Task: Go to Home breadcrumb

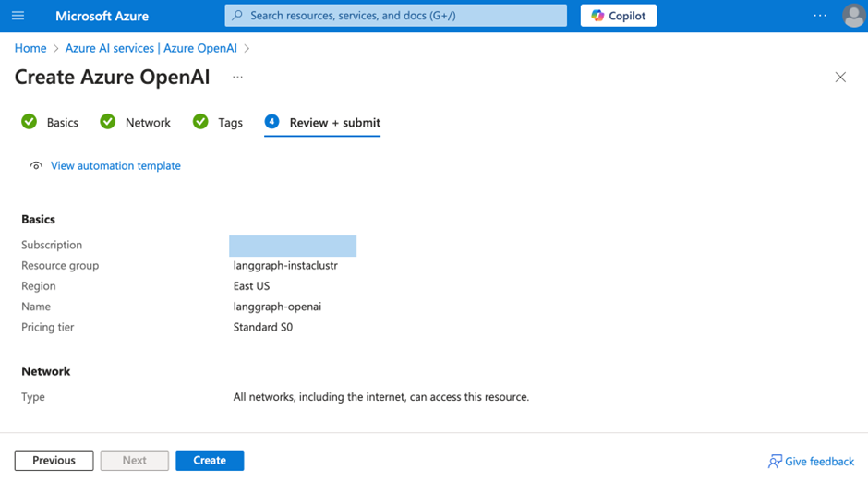Action: [x=30, y=48]
